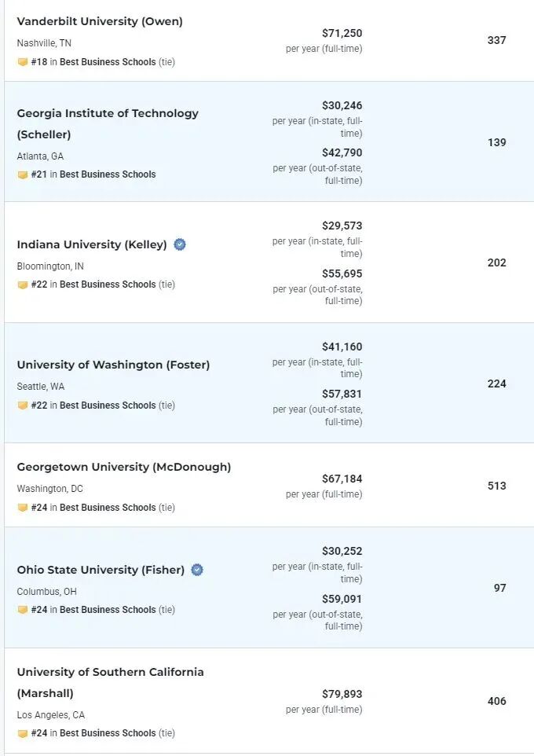Open the Indiana University (Kelley) profile
The height and width of the screenshot is (756, 534).
tap(92, 244)
